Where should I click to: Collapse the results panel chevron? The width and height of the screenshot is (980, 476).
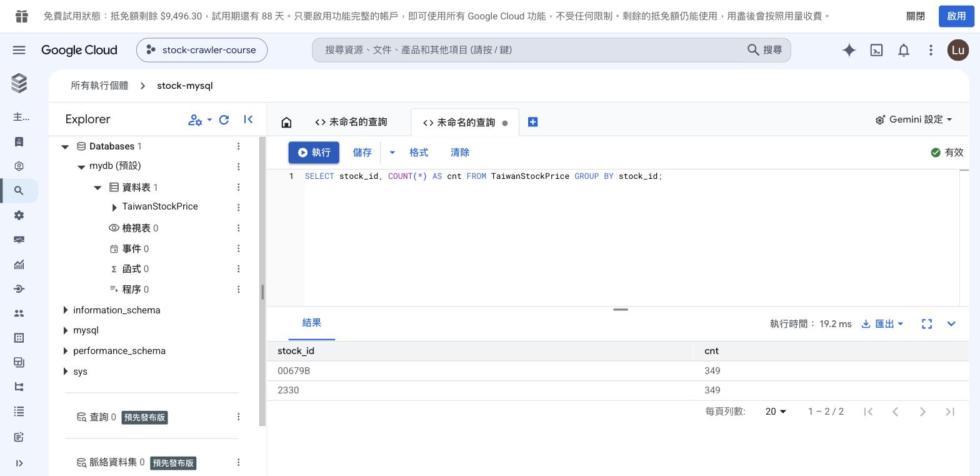951,323
